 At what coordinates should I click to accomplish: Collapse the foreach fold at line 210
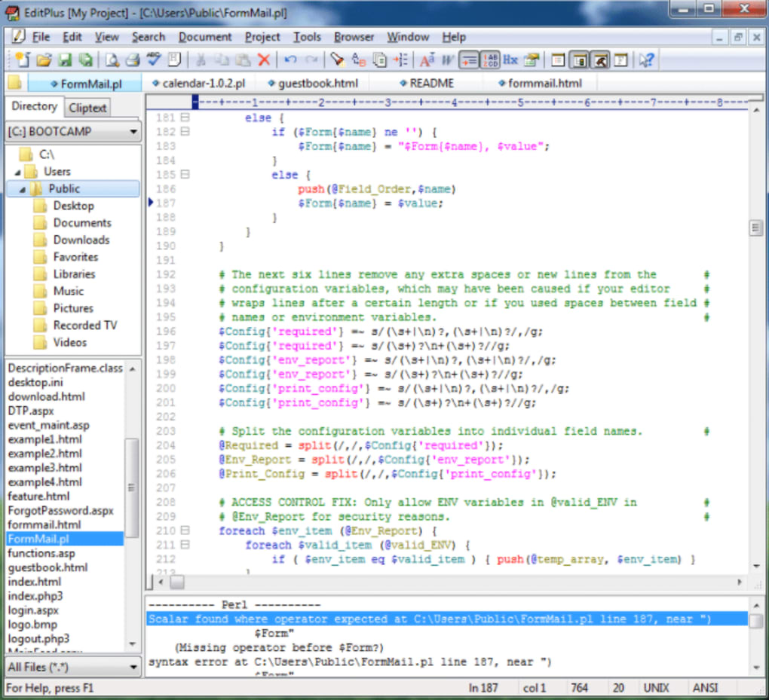pos(185,530)
